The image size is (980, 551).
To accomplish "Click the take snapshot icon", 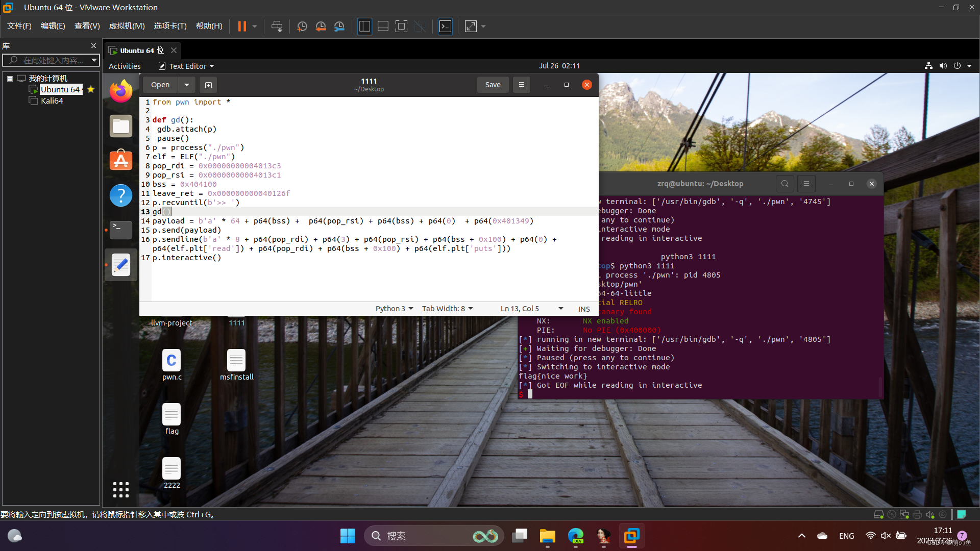I will (x=302, y=27).
